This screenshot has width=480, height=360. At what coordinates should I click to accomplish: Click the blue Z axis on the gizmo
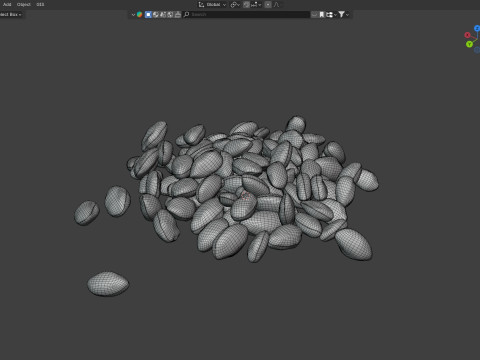(x=477, y=29)
